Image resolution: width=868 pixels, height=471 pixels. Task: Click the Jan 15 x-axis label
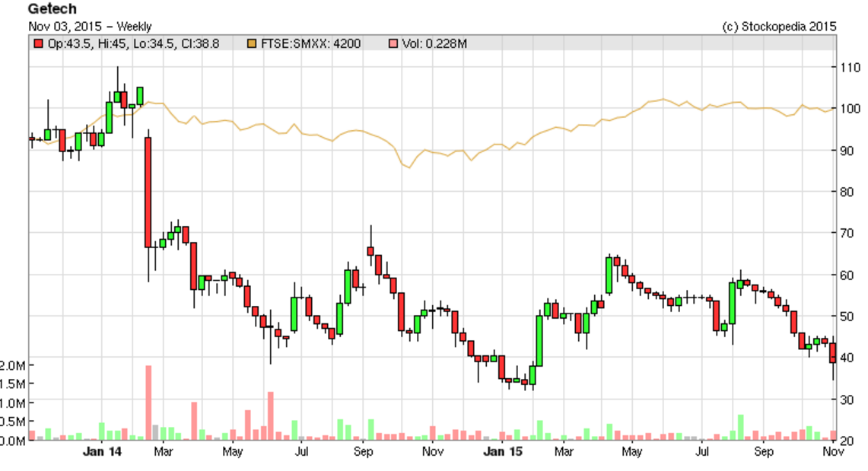tap(504, 453)
